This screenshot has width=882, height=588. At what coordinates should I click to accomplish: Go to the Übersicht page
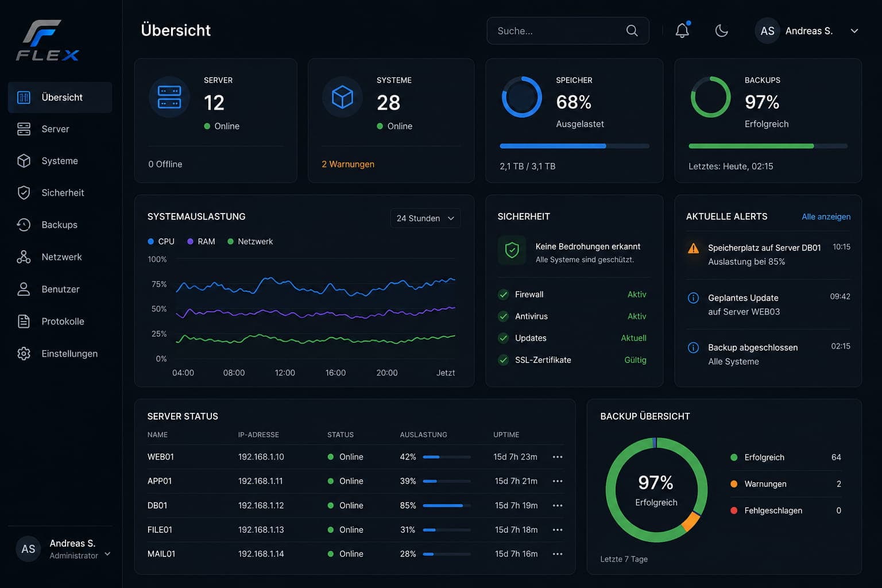click(x=60, y=98)
